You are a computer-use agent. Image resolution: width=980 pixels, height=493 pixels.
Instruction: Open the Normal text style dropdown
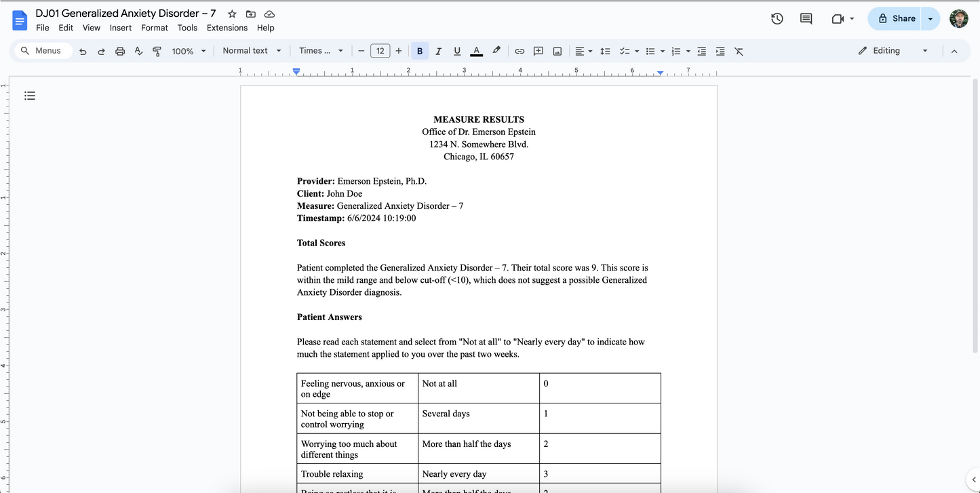(x=252, y=51)
